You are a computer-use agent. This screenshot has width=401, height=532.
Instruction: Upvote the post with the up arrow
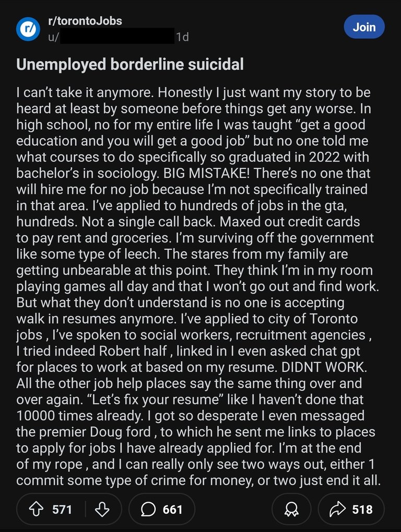click(36, 509)
